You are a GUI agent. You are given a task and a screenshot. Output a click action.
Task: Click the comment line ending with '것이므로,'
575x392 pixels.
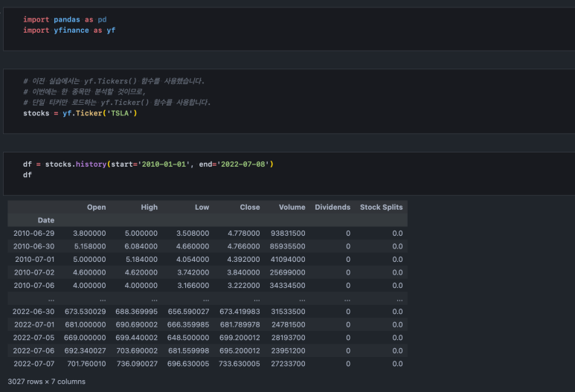(x=84, y=91)
